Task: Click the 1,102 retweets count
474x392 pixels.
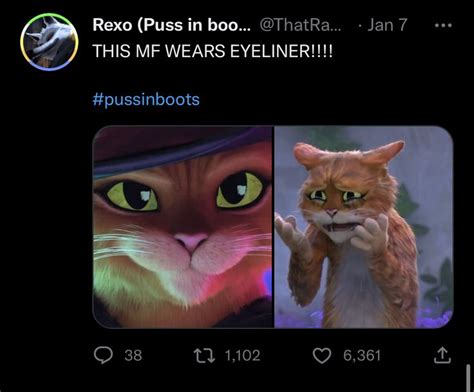Action: pos(242,355)
